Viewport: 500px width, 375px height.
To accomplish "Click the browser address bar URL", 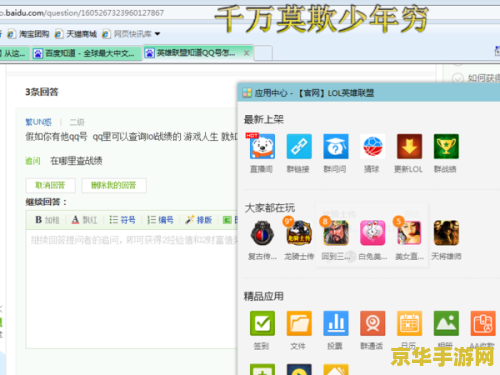I will (x=82, y=13).
